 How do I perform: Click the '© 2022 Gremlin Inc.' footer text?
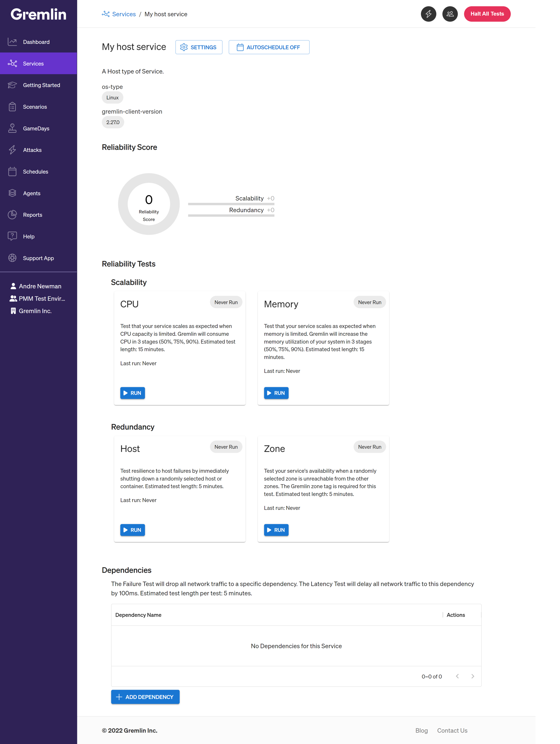(x=129, y=730)
